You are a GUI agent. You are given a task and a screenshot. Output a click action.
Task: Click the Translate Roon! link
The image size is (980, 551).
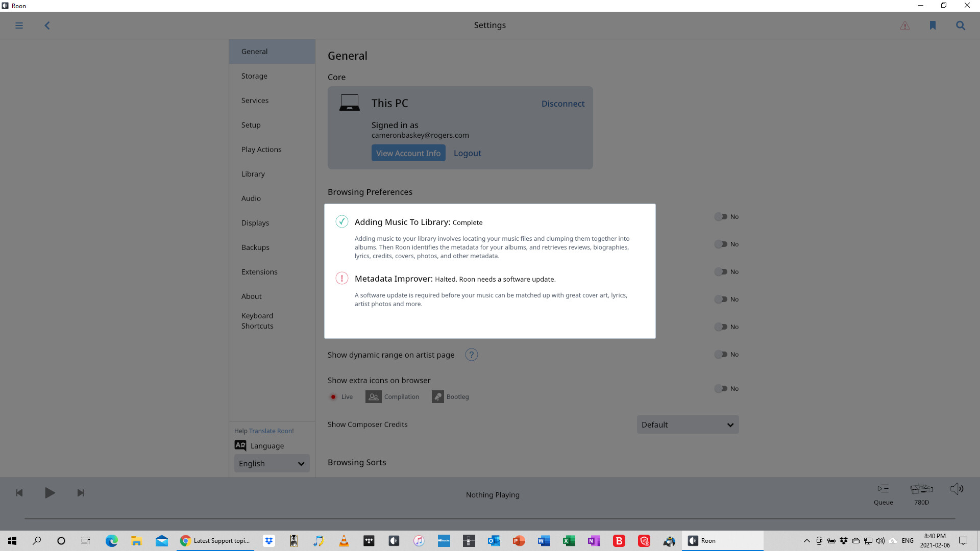271,431
